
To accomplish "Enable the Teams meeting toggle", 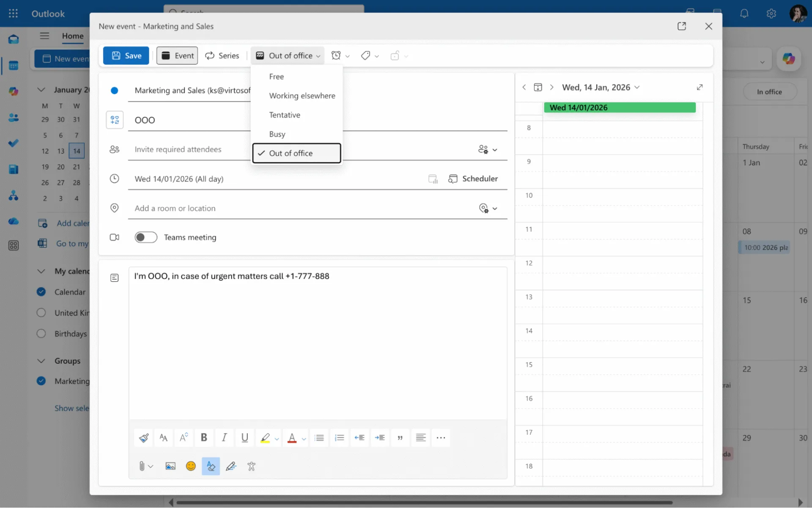I will coord(146,237).
